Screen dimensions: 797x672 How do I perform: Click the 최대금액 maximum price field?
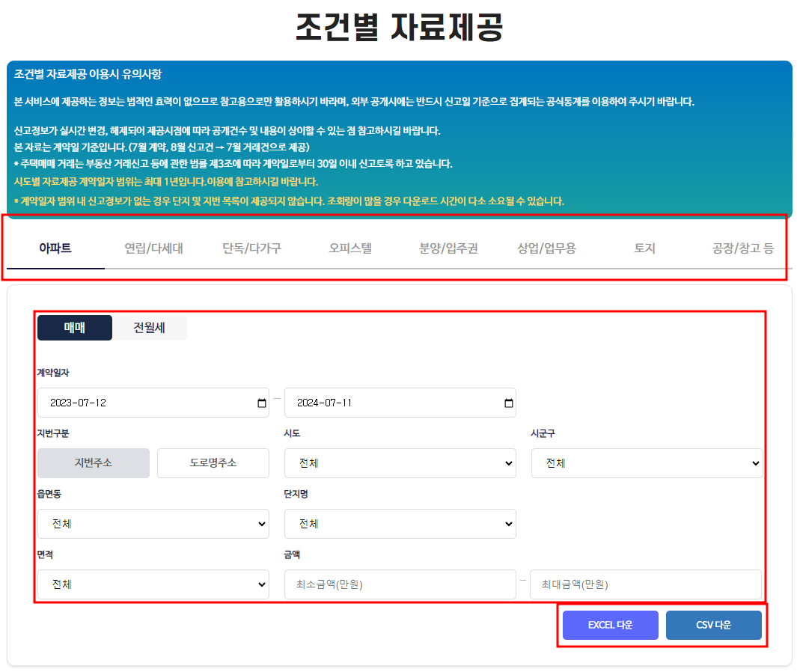tap(647, 584)
